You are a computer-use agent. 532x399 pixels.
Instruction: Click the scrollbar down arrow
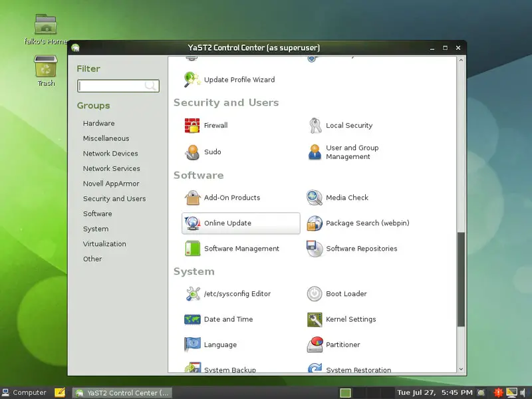pos(461,369)
